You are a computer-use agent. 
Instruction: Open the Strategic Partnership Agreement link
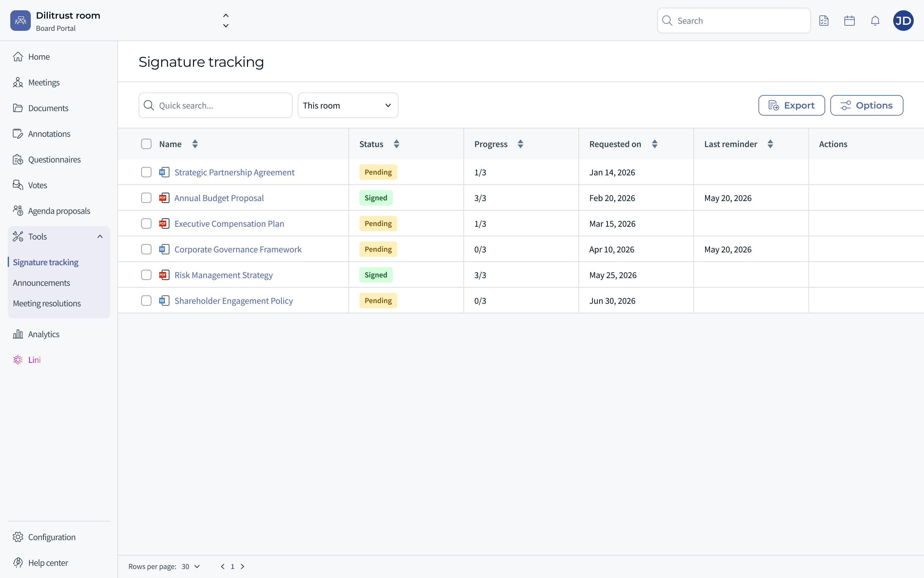click(234, 172)
